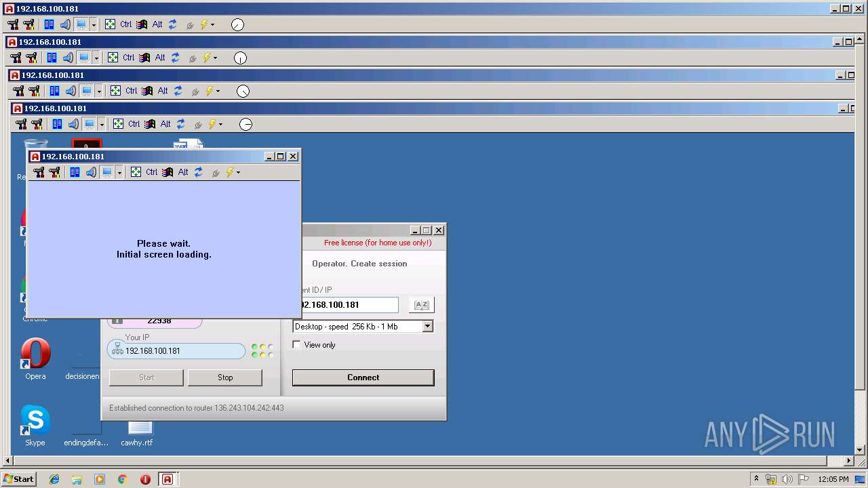
Task: Click the disabled Start button in Ammyy
Action: [146, 378]
